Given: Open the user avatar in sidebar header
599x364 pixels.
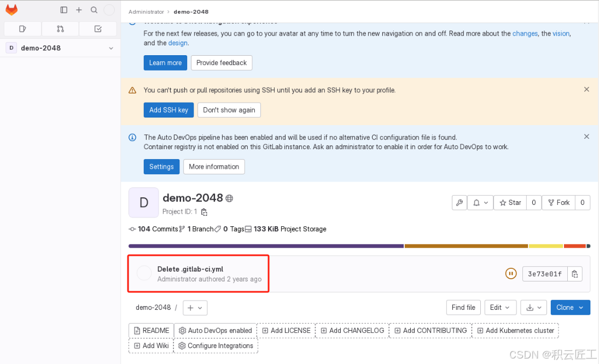Looking at the screenshot, I should (x=109, y=10).
